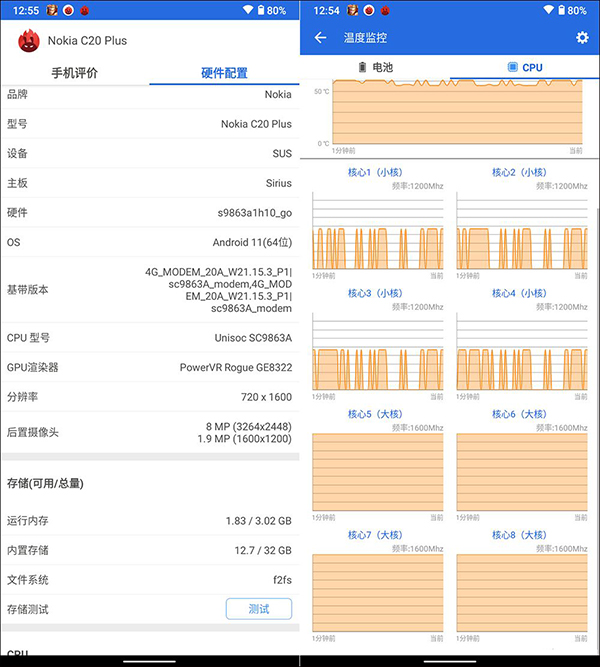This screenshot has height=667, width=600.
Task: Select the CPU temperature tab
Action: 525,67
